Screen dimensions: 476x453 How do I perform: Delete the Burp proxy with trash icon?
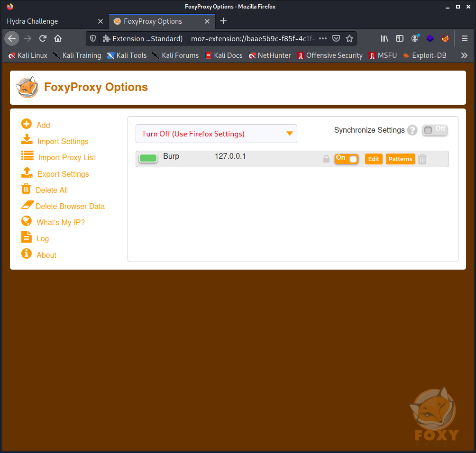pyautogui.click(x=422, y=159)
